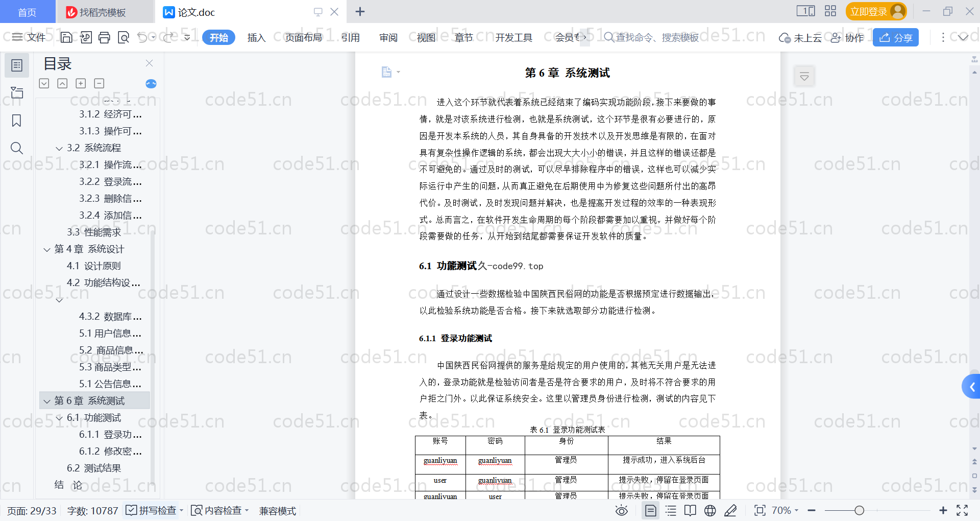Enter full screen mode icon
Screen dimensions: 980x521
962,510
